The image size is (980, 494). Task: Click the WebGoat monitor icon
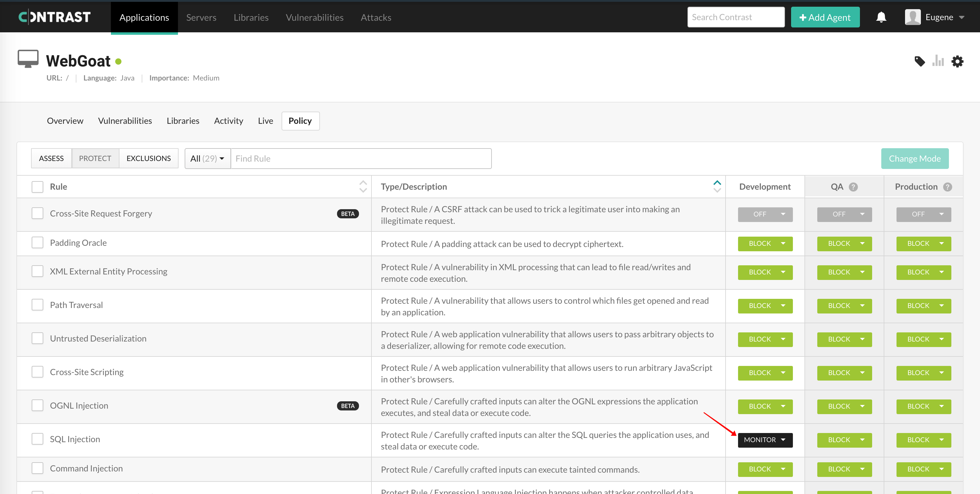pyautogui.click(x=28, y=59)
